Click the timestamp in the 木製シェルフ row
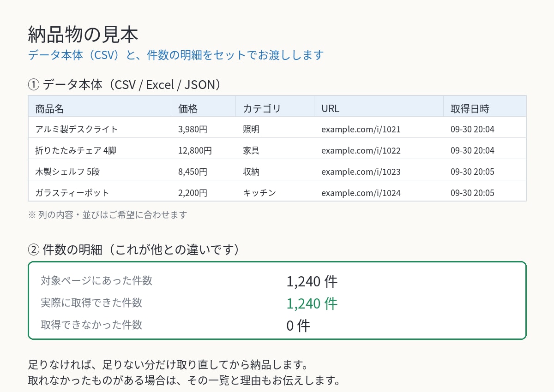 coord(472,172)
